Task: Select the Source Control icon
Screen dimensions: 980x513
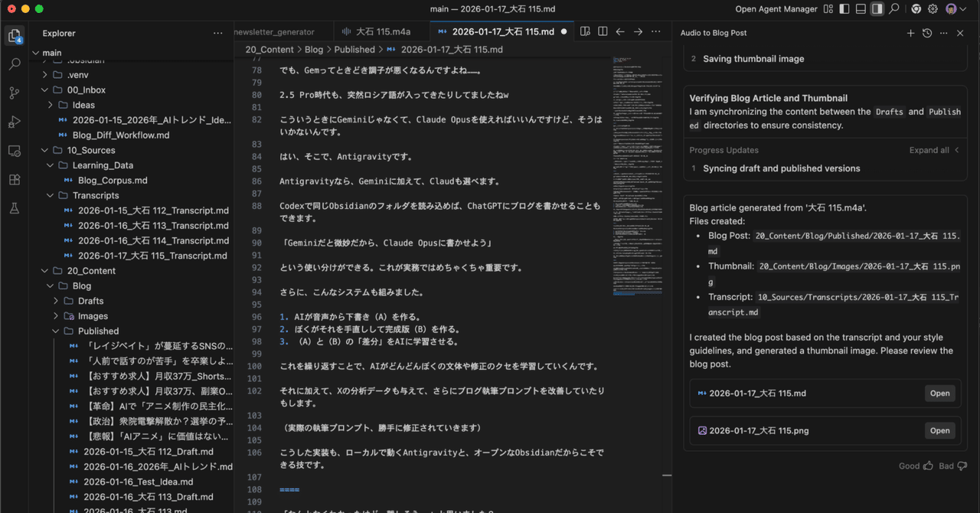Action: click(x=14, y=93)
